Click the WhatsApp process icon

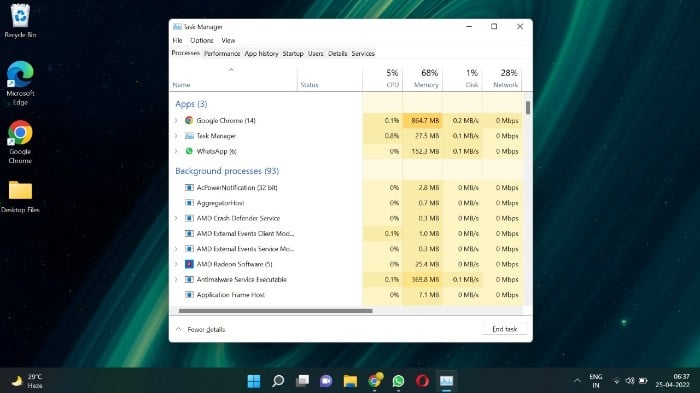point(189,151)
